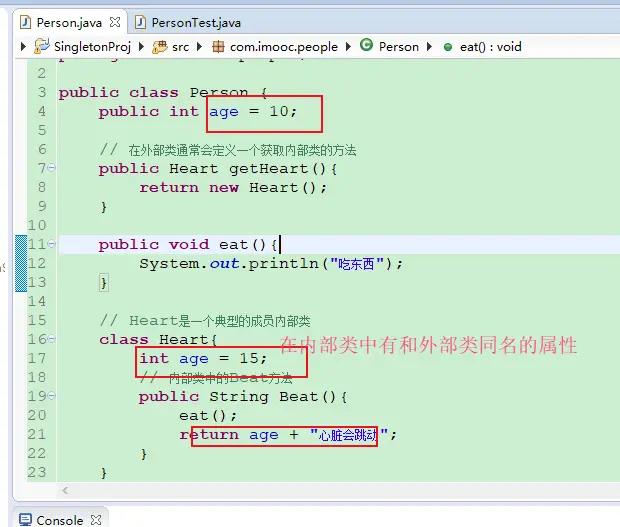Click the closing brace on line 13

104,283
